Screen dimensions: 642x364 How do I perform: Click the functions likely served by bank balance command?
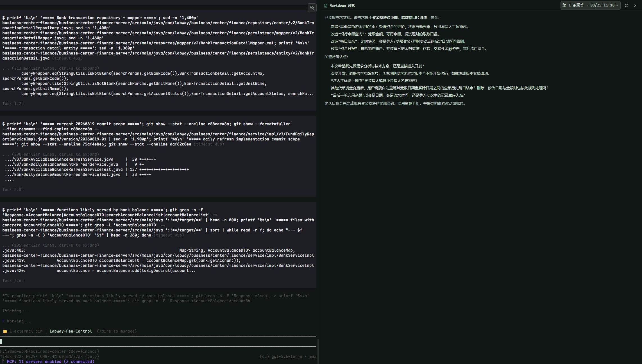(x=158, y=222)
